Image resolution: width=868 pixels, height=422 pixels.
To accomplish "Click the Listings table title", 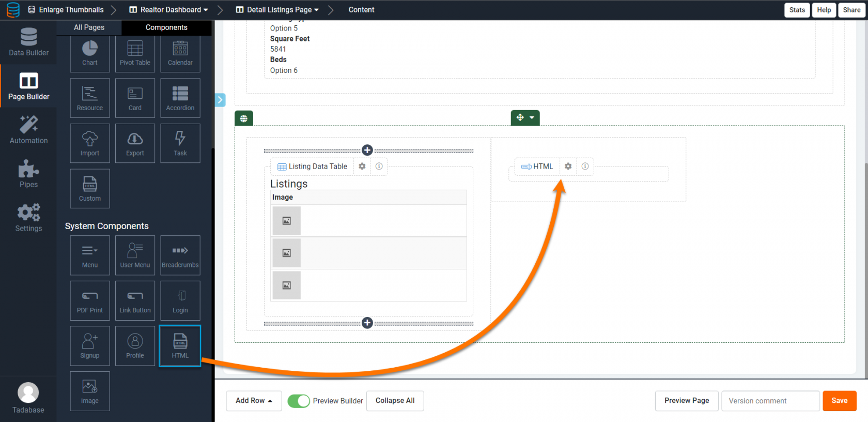I will pyautogui.click(x=289, y=184).
